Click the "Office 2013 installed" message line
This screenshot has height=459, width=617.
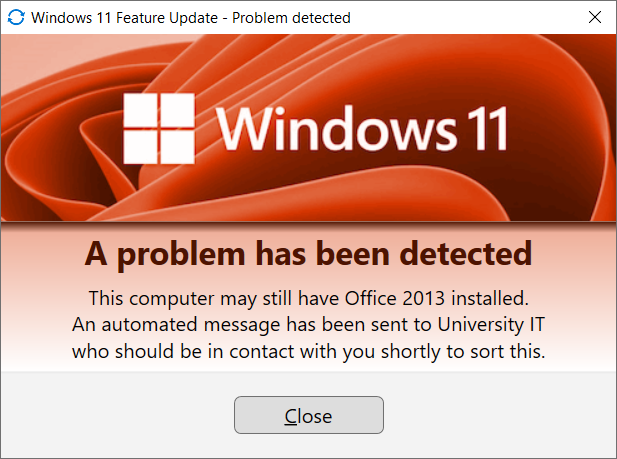tap(308, 298)
